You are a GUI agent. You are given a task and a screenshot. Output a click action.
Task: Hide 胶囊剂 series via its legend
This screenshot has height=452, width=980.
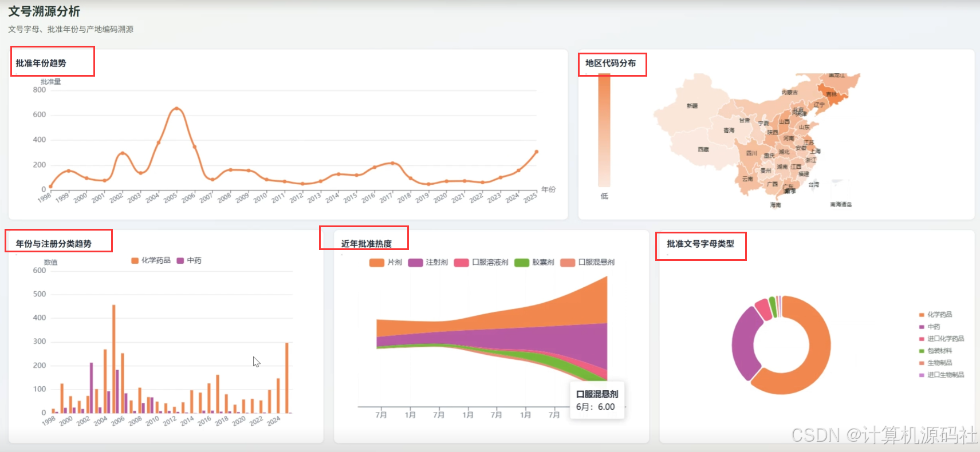point(534,263)
